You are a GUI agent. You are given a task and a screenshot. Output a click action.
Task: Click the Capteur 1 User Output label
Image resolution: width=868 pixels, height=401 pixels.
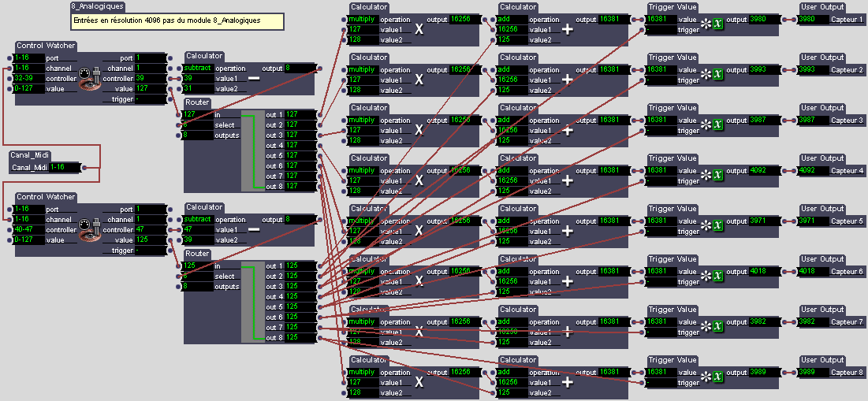[847, 19]
